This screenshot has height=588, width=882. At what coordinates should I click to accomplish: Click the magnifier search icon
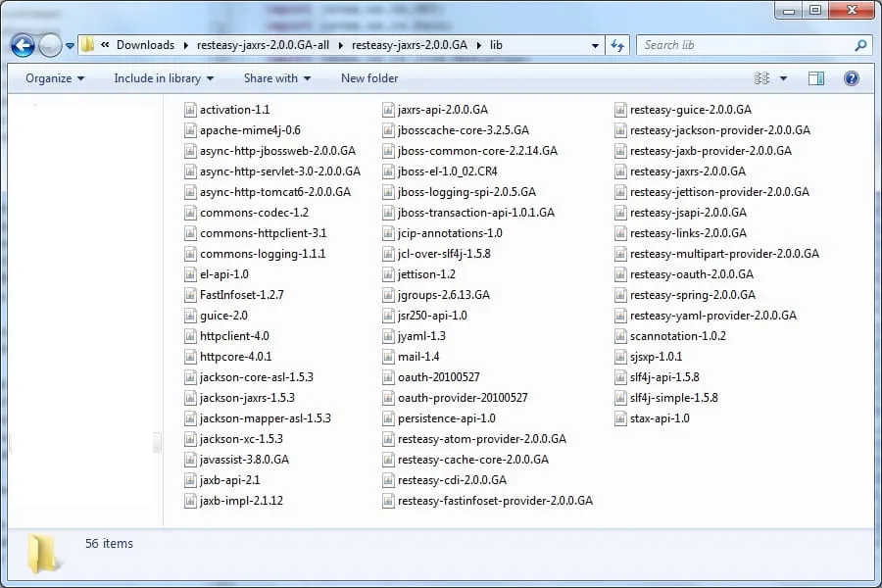tap(860, 46)
